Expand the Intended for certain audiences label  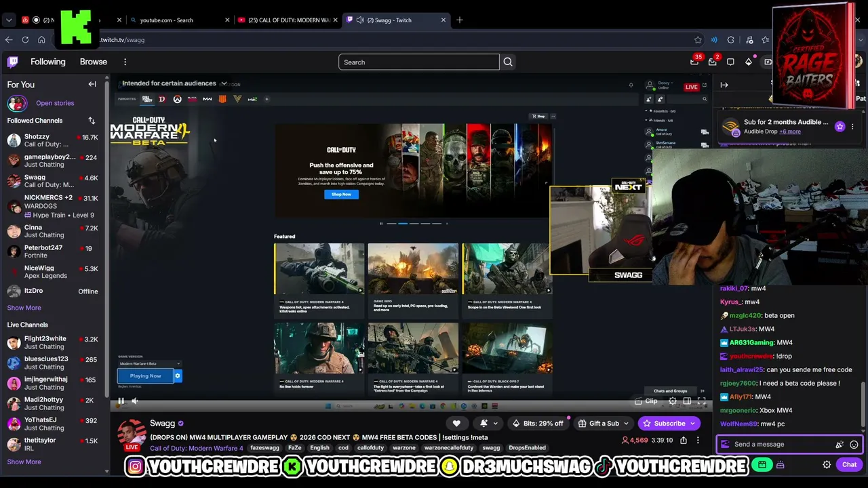pyautogui.click(x=174, y=83)
